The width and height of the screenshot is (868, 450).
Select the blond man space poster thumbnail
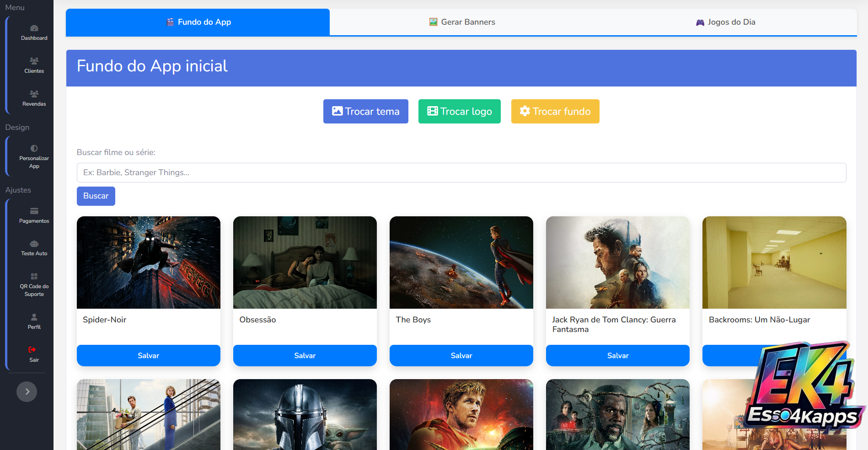click(461, 414)
